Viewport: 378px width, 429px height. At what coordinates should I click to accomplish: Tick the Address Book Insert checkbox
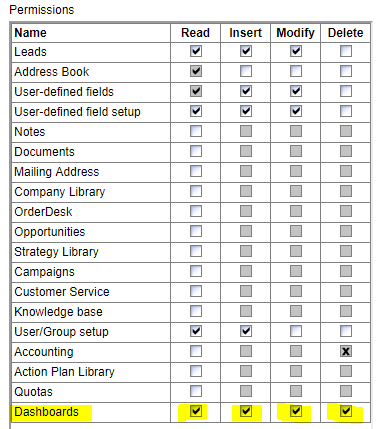coord(246,71)
